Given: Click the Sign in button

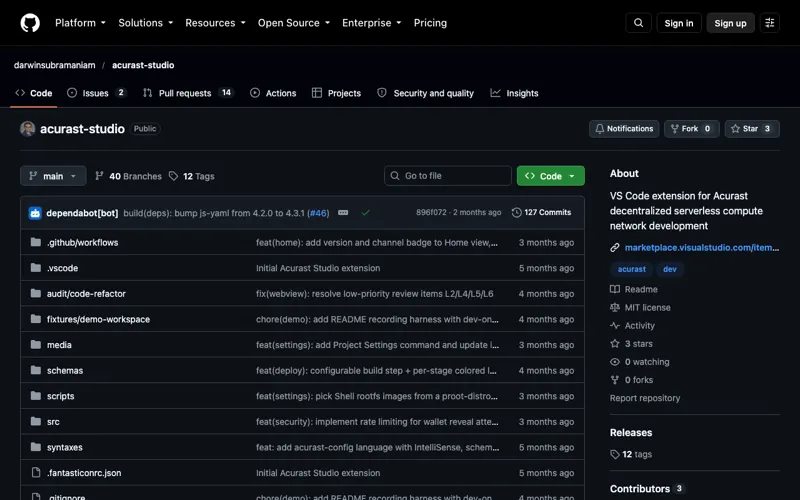Looking at the screenshot, I should (x=679, y=23).
